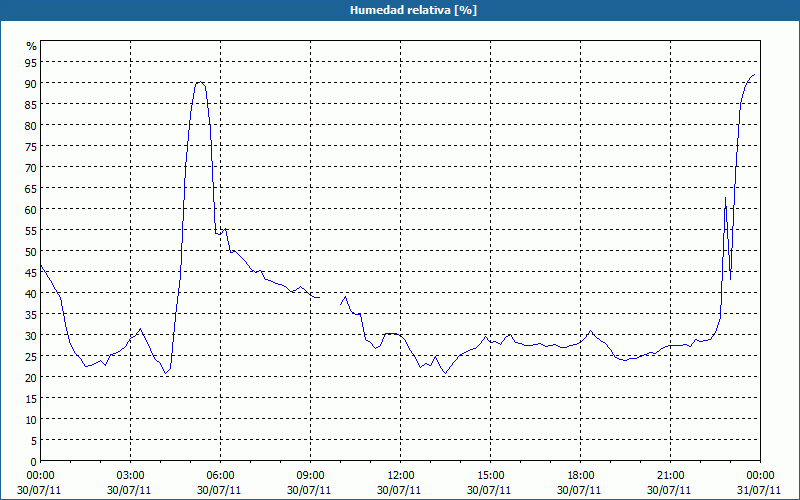Select the 09:00 x-axis time label
Screen dimensions: 800x500
pos(310,476)
